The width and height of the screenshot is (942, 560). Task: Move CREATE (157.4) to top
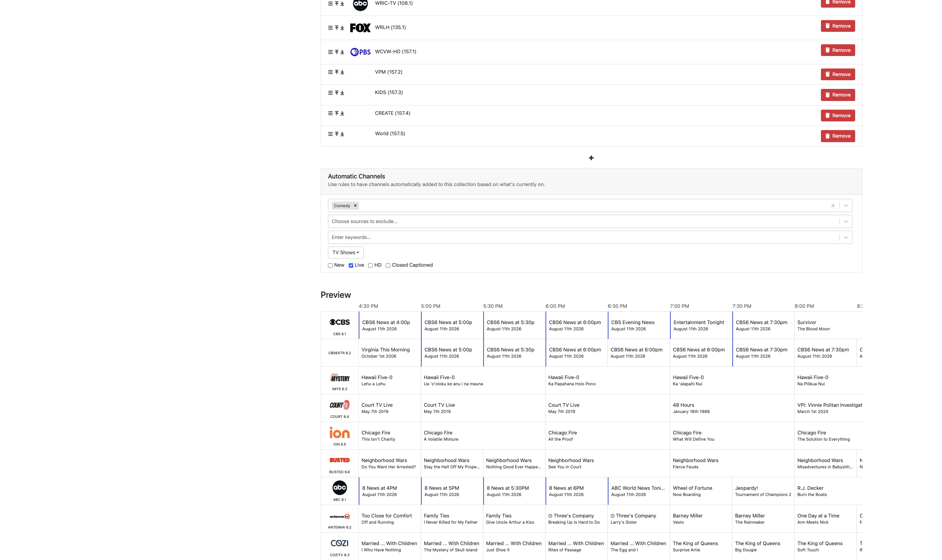[x=337, y=113]
